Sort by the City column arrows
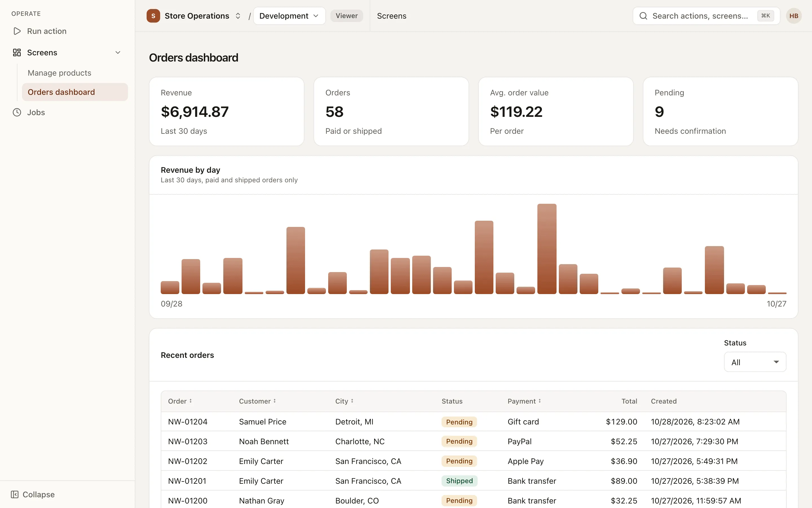The width and height of the screenshot is (812, 508). (x=352, y=401)
